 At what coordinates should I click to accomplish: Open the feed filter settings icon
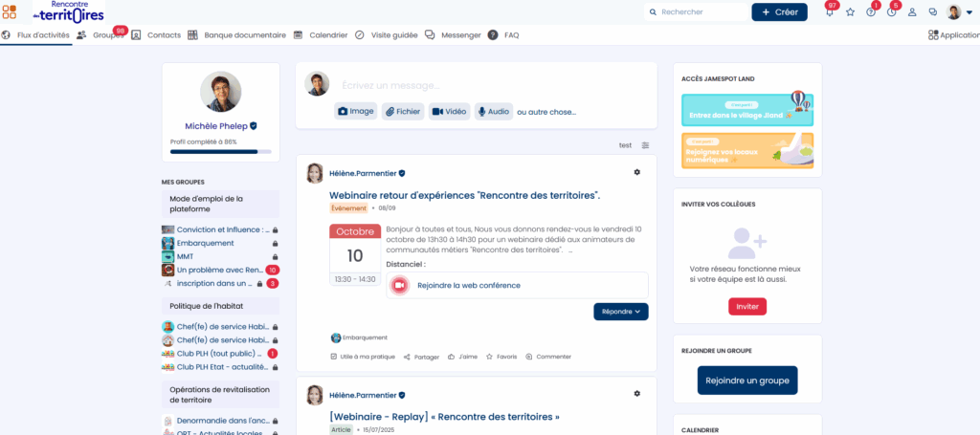[x=645, y=145]
